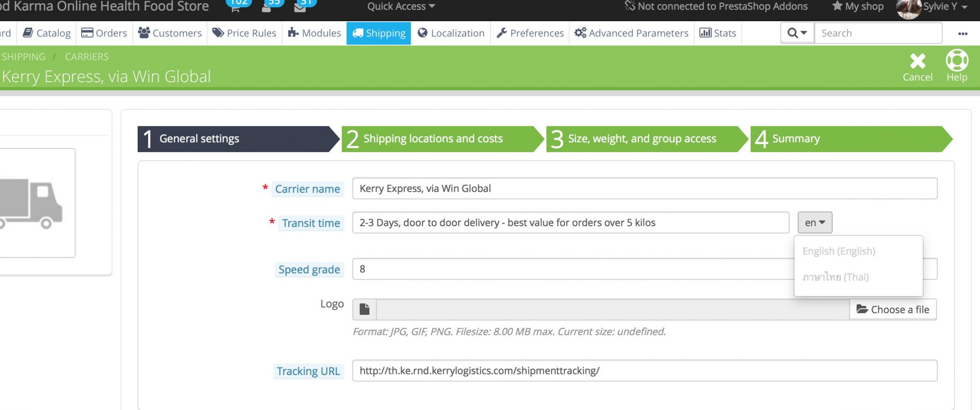Click the Speed grade input field
The image size is (980, 410).
[x=645, y=269]
